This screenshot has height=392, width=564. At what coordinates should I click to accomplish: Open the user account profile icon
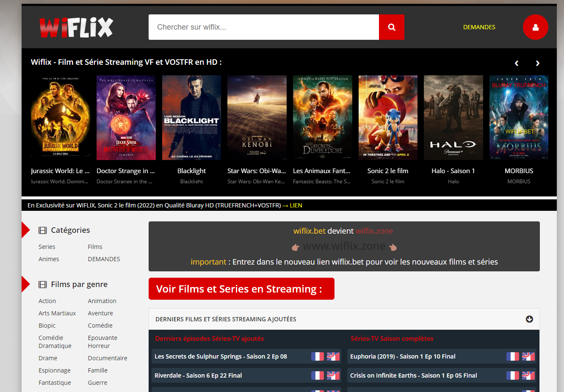click(x=536, y=27)
